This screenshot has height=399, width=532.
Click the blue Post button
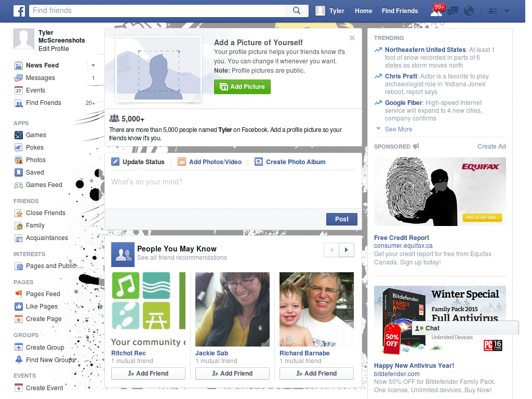(342, 219)
